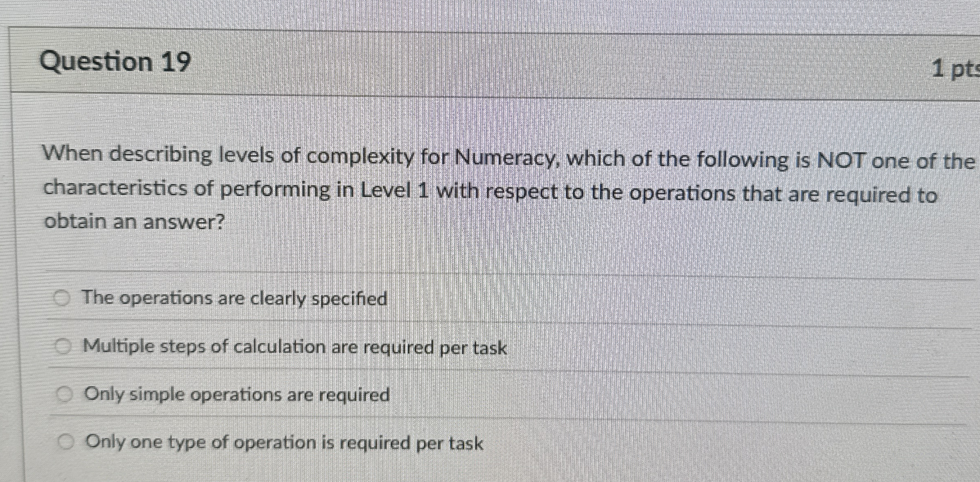Click the 'Question 19' header

(117, 61)
